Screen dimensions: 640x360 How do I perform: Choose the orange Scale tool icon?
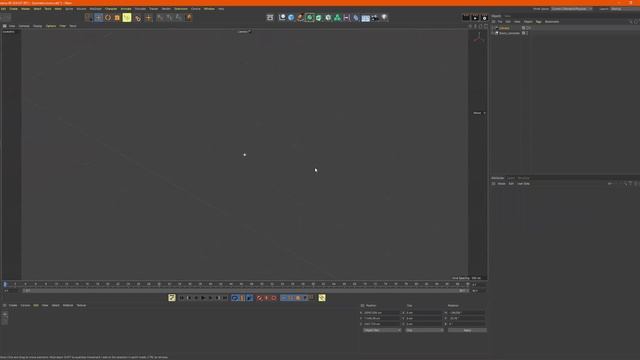point(117,18)
